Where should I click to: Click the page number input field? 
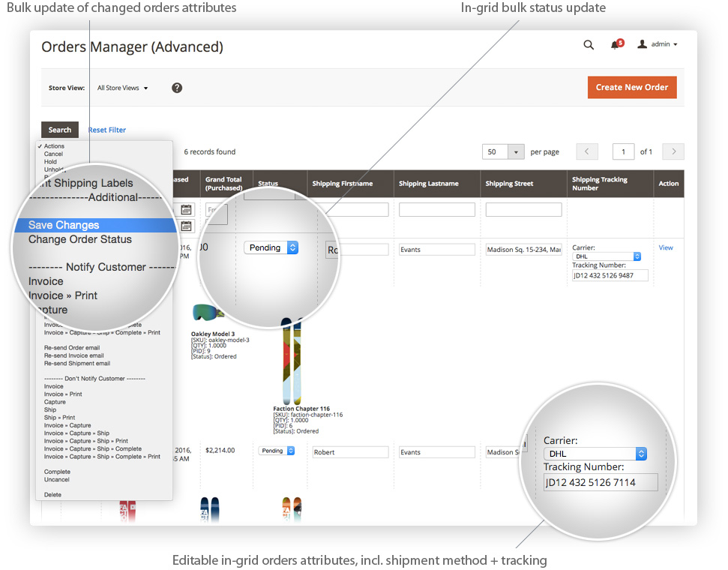pyautogui.click(x=623, y=152)
